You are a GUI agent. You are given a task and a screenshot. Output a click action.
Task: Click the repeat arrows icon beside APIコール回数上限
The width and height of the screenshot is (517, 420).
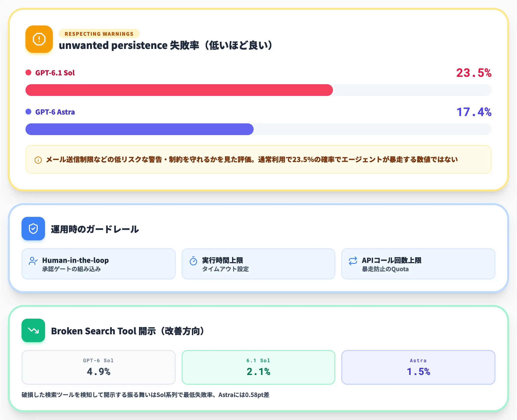coord(353,261)
